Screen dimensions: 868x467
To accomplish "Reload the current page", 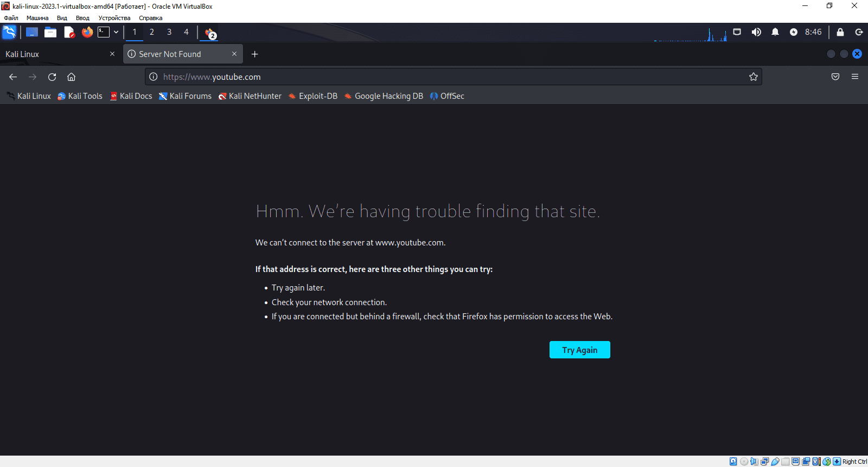I will coord(52,77).
